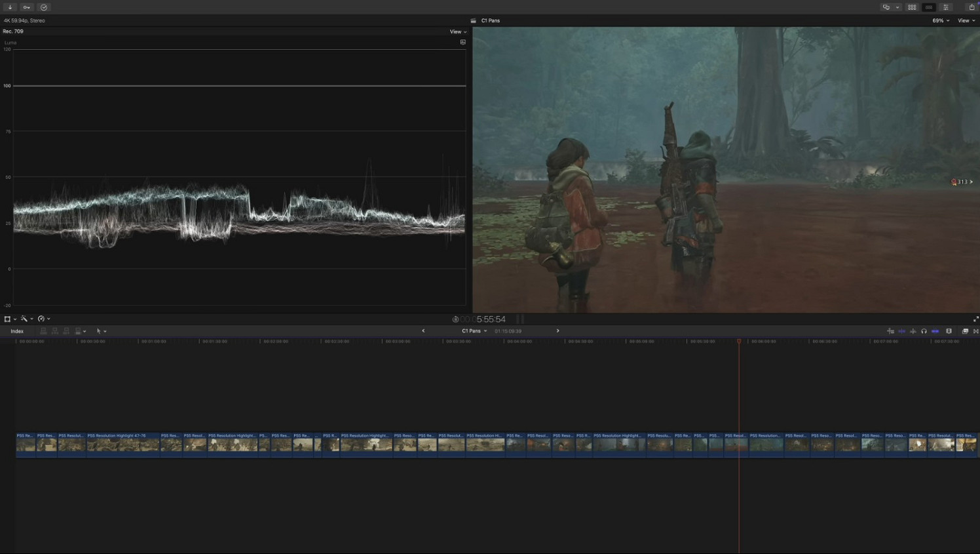Open the timeline clip appearance icon
Image resolution: width=980 pixels, height=554 pixels.
point(949,331)
